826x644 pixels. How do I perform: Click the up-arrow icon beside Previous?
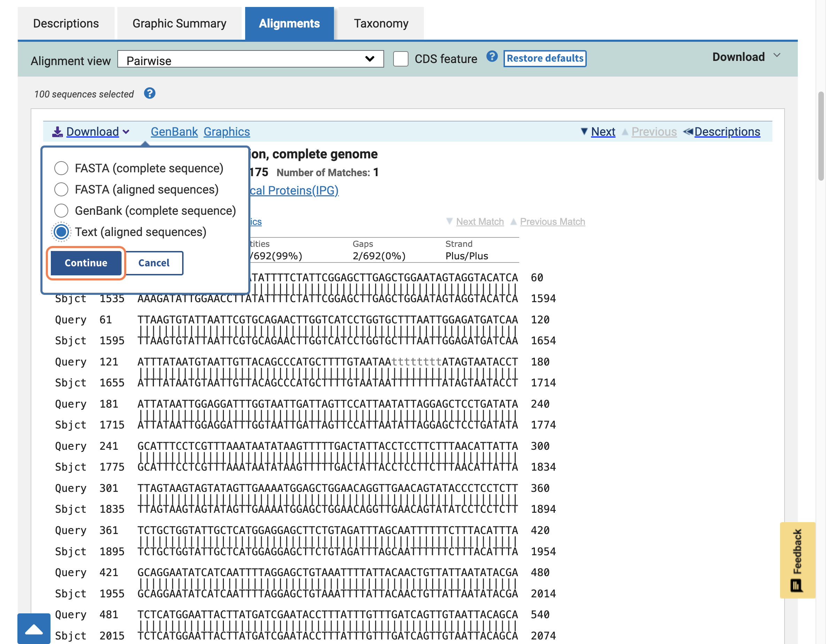pyautogui.click(x=625, y=132)
